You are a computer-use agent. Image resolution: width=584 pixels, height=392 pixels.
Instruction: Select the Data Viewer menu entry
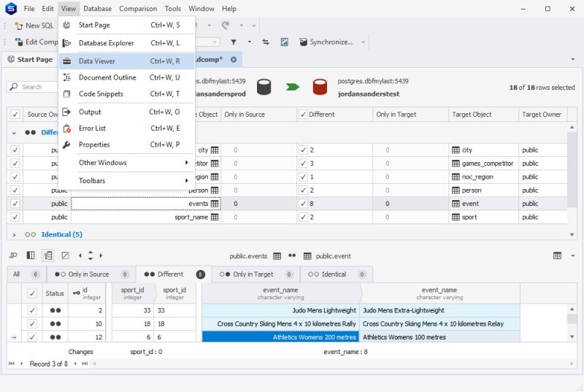(126, 61)
